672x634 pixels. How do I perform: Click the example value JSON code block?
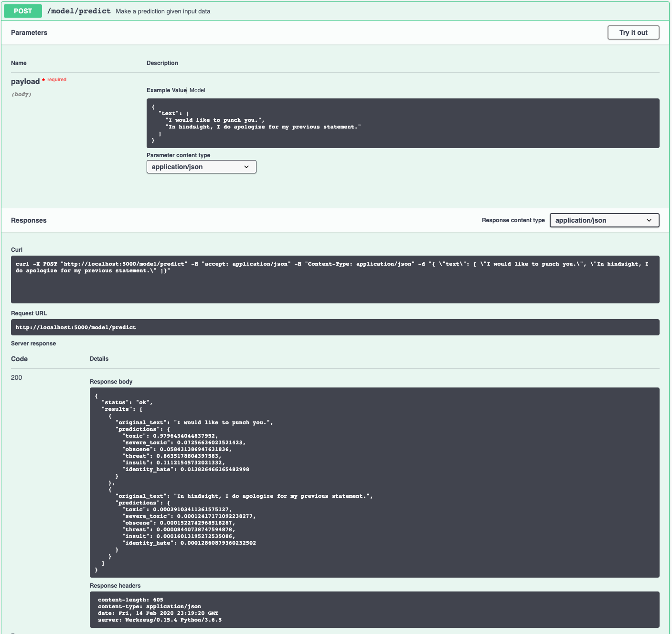pos(403,123)
